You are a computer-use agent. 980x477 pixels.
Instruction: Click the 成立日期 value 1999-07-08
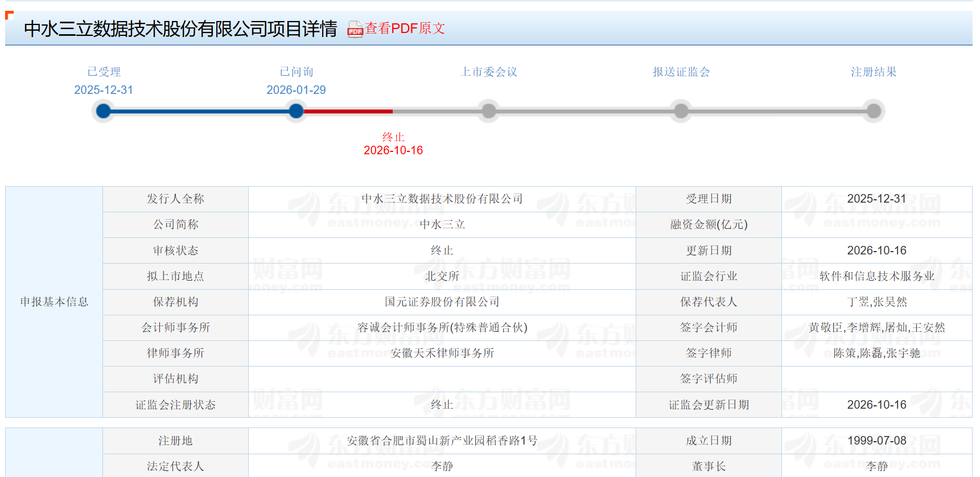(x=876, y=441)
